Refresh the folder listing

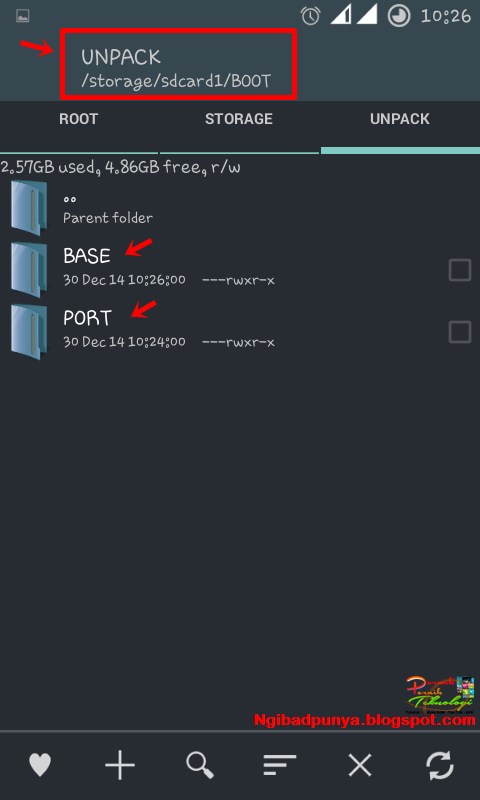pos(440,765)
